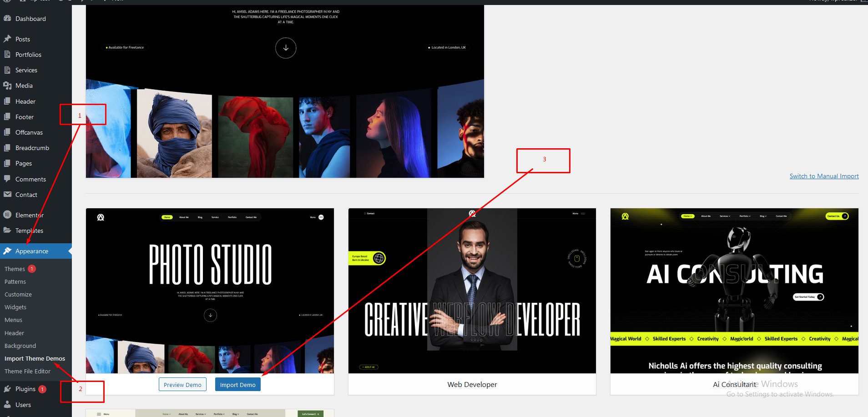Open Background submenu item

click(x=20, y=346)
